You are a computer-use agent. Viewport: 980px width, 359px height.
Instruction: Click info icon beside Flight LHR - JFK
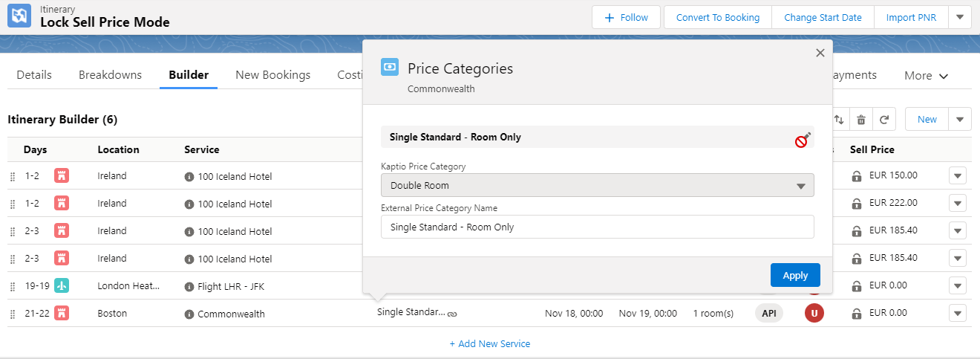[189, 286]
